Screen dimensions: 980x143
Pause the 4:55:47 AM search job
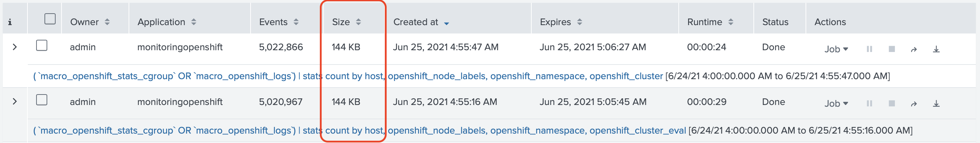coord(869,49)
